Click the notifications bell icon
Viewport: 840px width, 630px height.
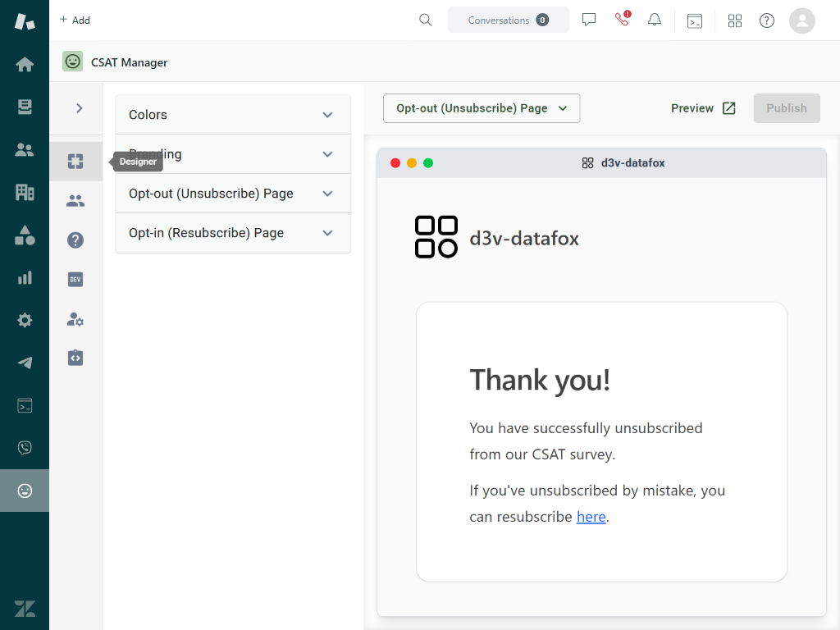654,21
